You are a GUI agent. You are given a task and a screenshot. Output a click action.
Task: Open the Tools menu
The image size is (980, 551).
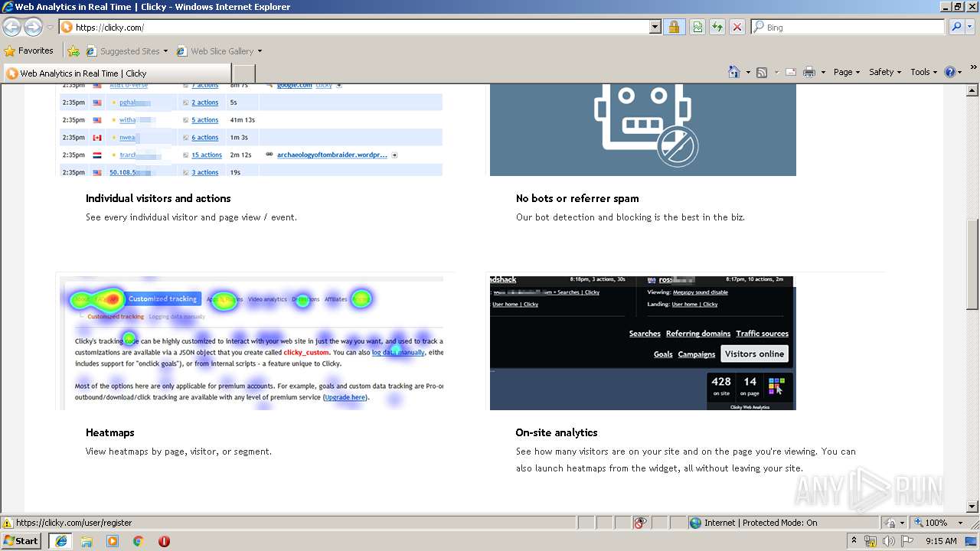924,72
